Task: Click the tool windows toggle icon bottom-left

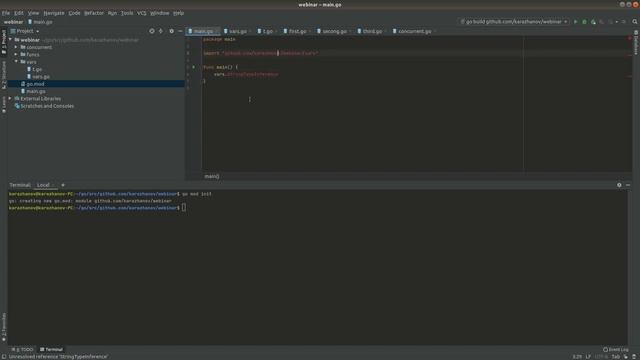Action: (3, 357)
